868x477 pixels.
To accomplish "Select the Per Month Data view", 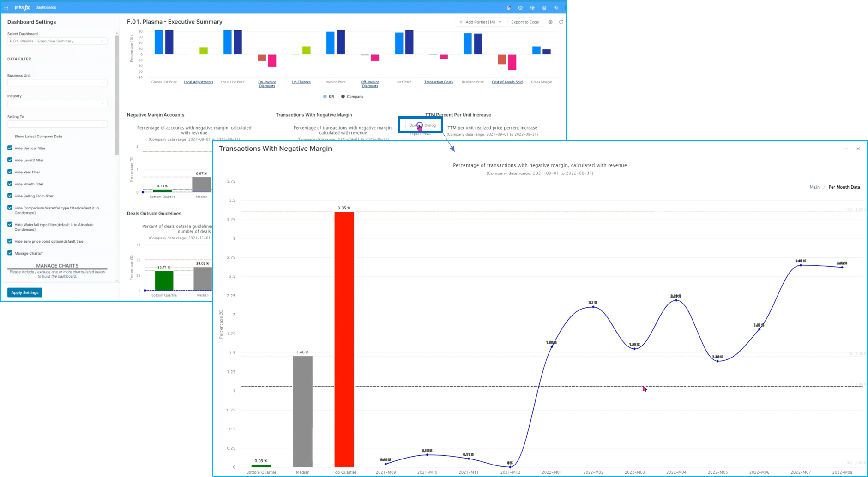I will pos(844,187).
